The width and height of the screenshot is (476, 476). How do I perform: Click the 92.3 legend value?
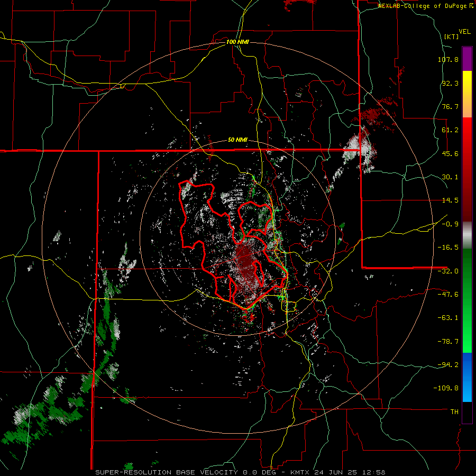pyautogui.click(x=450, y=83)
